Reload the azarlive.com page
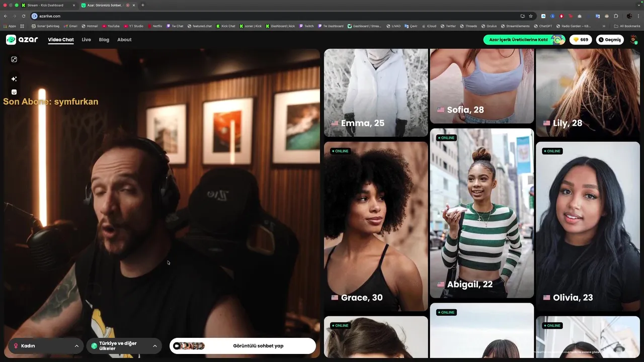Image resolution: width=644 pixels, height=362 pixels. [23, 16]
